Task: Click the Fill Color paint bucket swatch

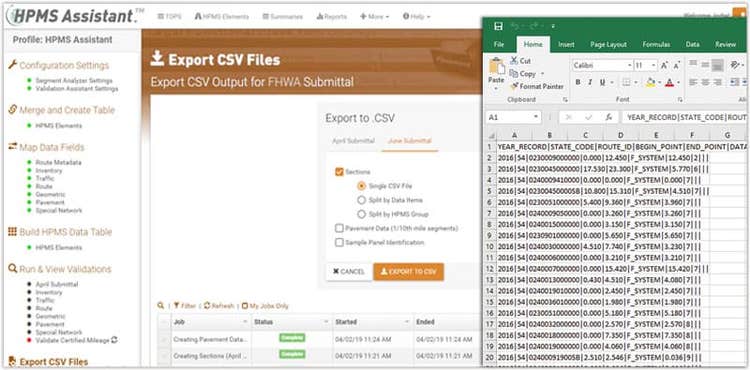Action: [x=650, y=82]
